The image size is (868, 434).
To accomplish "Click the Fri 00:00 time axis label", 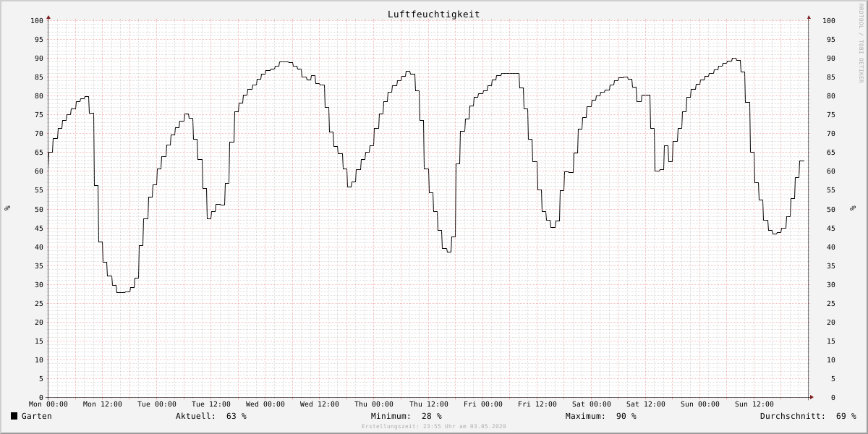I will (x=483, y=404).
